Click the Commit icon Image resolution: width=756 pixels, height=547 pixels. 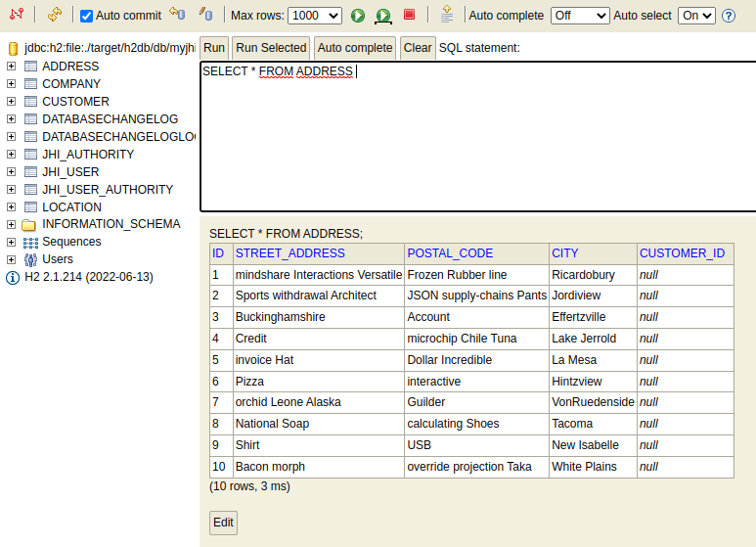tap(206, 14)
